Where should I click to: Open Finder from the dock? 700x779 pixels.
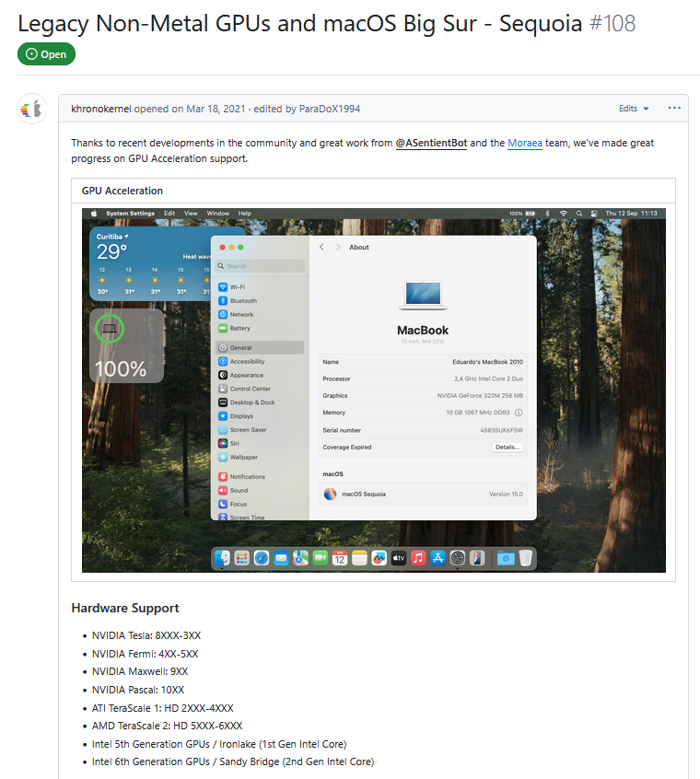click(x=222, y=558)
